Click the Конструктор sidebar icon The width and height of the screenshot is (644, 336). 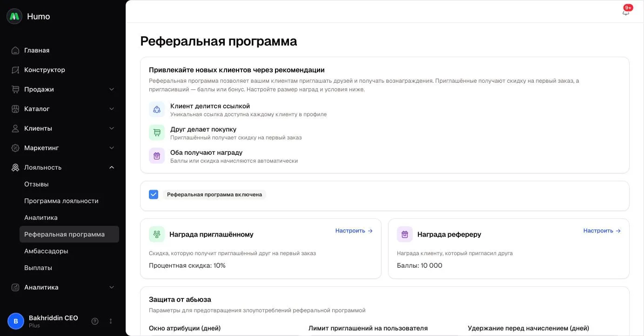coord(15,70)
